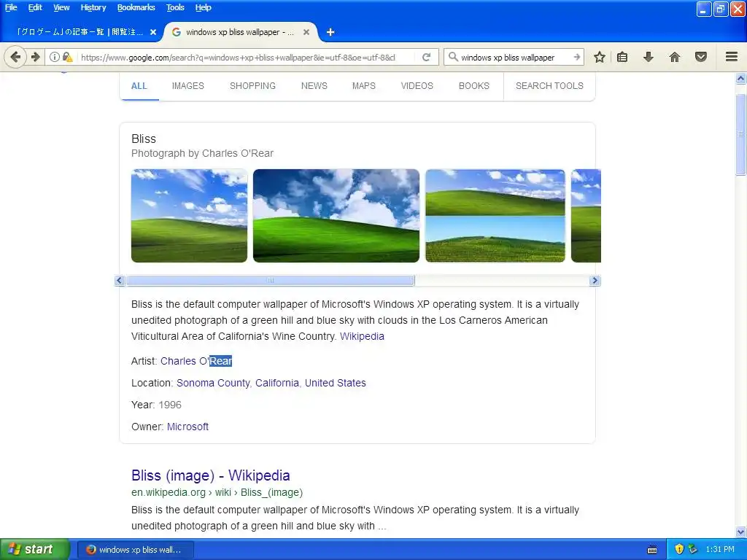Open the History menu
Image resolution: width=747 pixels, height=560 pixels.
coord(93,7)
